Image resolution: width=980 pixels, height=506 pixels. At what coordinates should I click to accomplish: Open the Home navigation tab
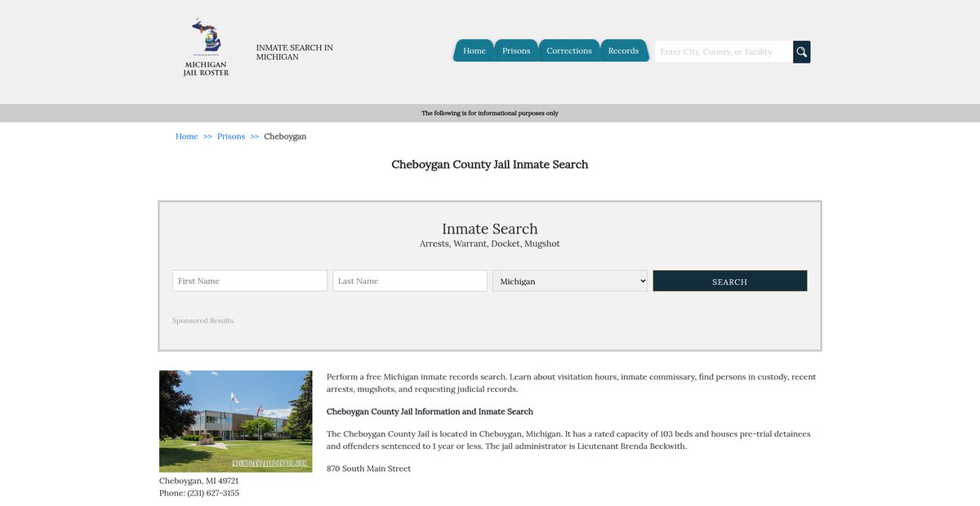(474, 51)
